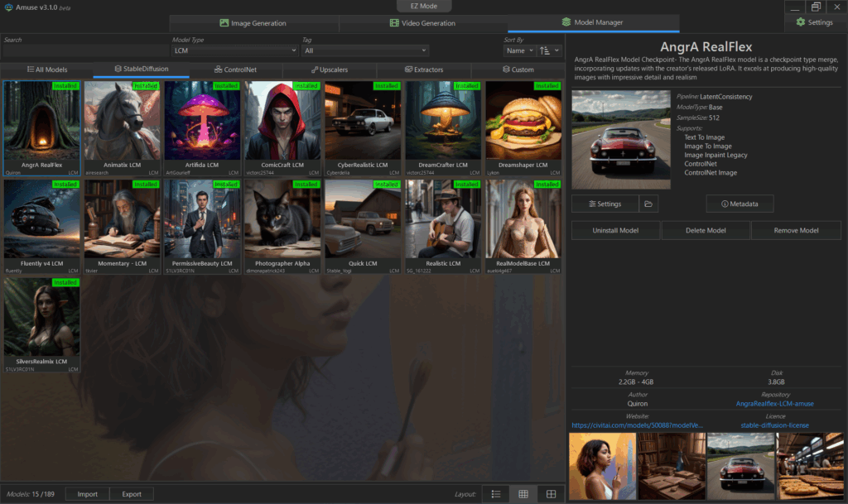Expand the Tag filter dropdown
The image size is (848, 504).
tap(365, 50)
